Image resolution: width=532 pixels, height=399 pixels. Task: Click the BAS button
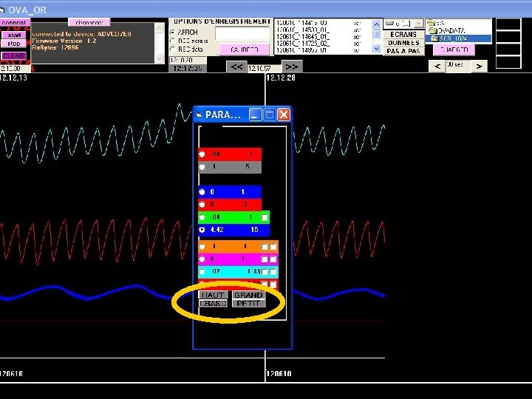(x=213, y=304)
